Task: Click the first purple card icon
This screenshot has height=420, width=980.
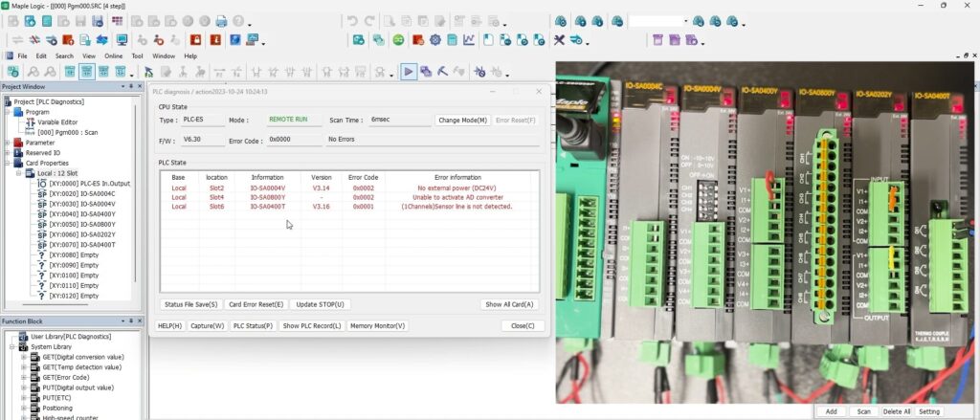Action: (657, 40)
